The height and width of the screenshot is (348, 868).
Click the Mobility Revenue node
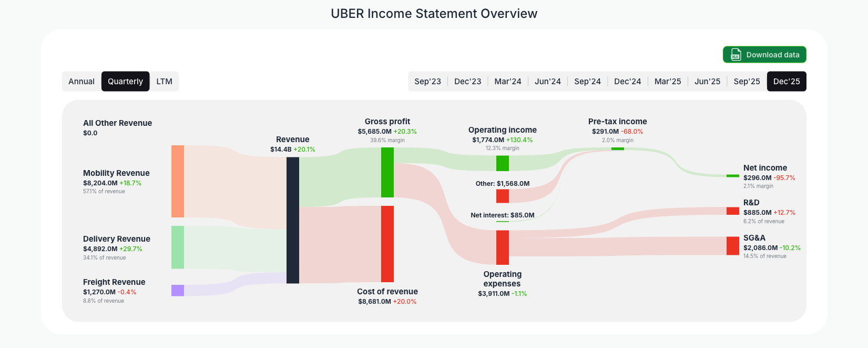(177, 182)
